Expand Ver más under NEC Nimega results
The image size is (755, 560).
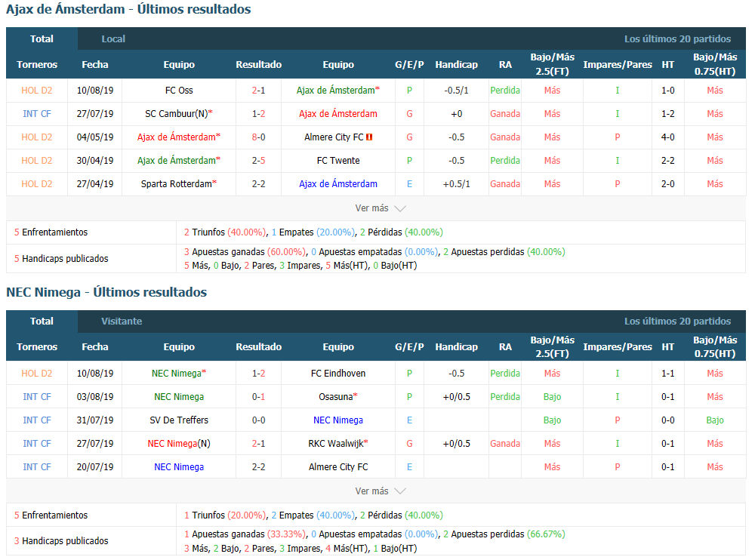[x=381, y=491]
